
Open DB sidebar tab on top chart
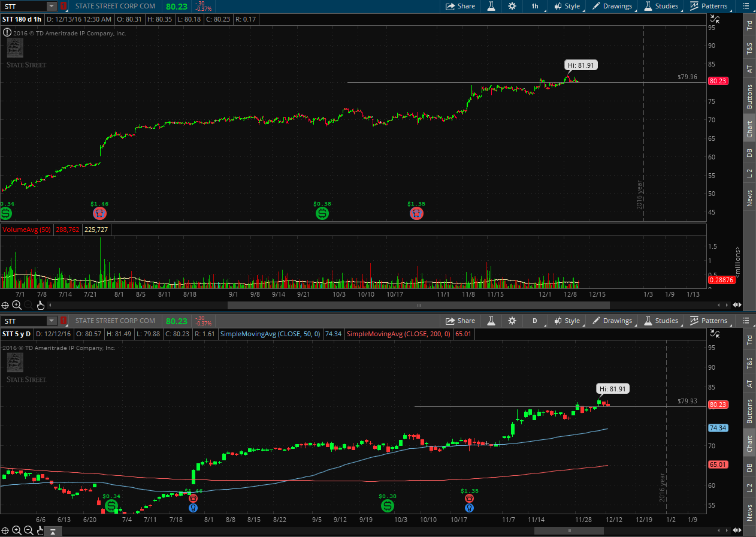tap(749, 153)
